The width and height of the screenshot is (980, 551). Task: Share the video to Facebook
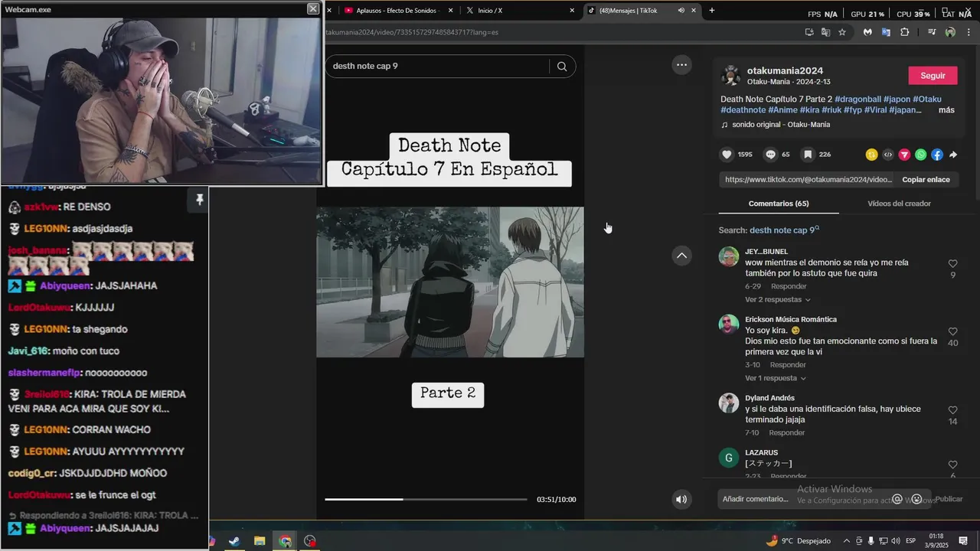(937, 155)
